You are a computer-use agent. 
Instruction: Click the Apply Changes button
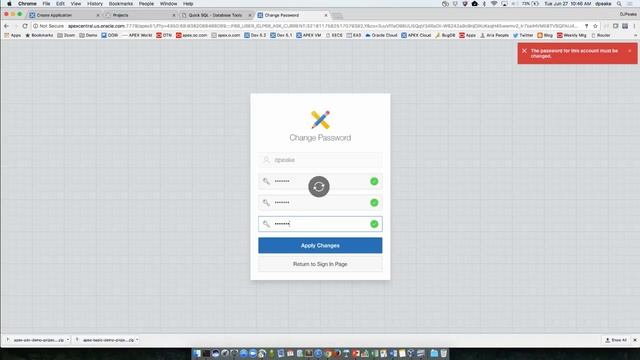coord(320,245)
